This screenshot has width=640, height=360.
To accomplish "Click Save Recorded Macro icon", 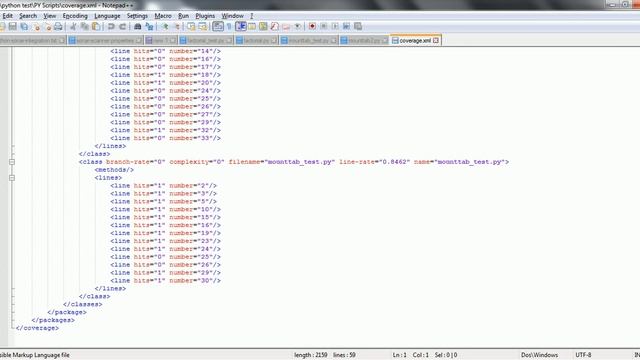I will 358,27.
